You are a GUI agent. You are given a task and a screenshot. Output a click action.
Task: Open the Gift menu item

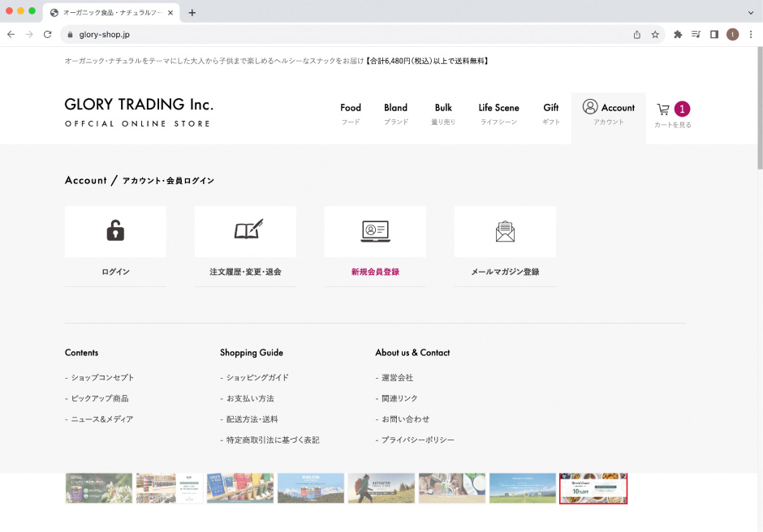(551, 113)
